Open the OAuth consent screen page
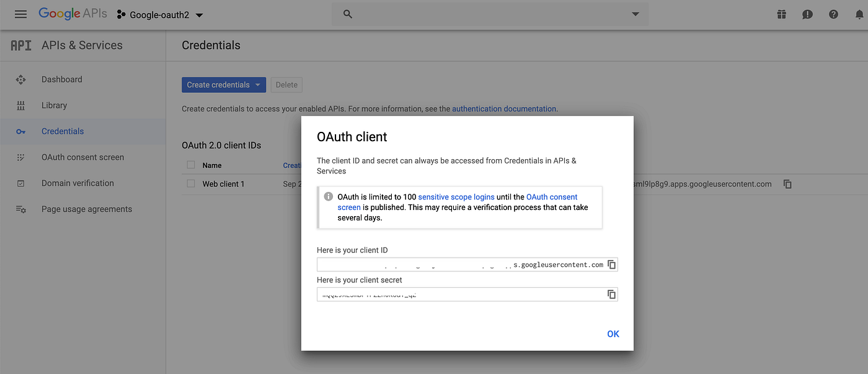The height and width of the screenshot is (374, 868). coord(82,157)
